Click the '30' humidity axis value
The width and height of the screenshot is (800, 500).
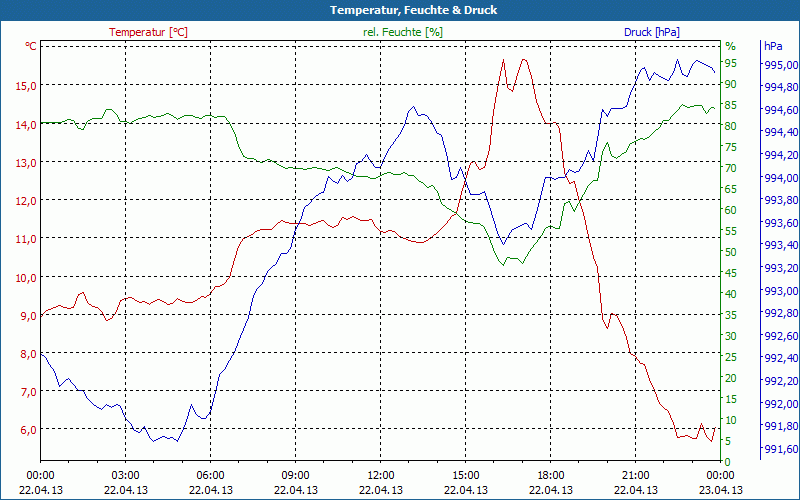(731, 336)
